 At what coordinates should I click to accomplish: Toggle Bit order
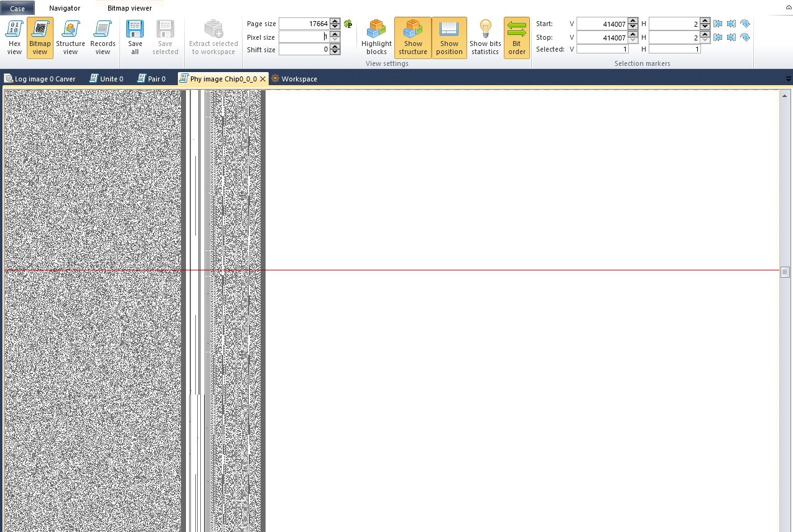pyautogui.click(x=517, y=37)
